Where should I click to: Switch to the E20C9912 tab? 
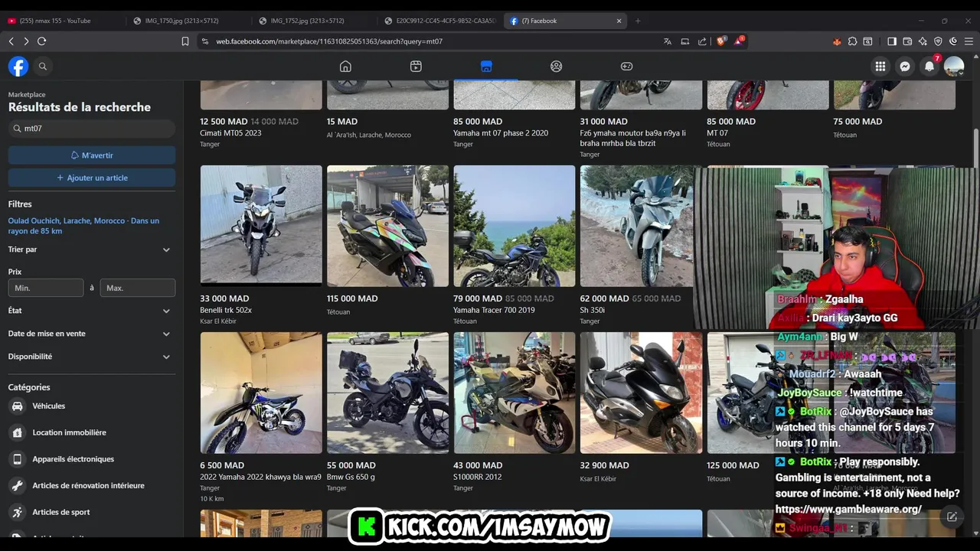(x=440, y=21)
